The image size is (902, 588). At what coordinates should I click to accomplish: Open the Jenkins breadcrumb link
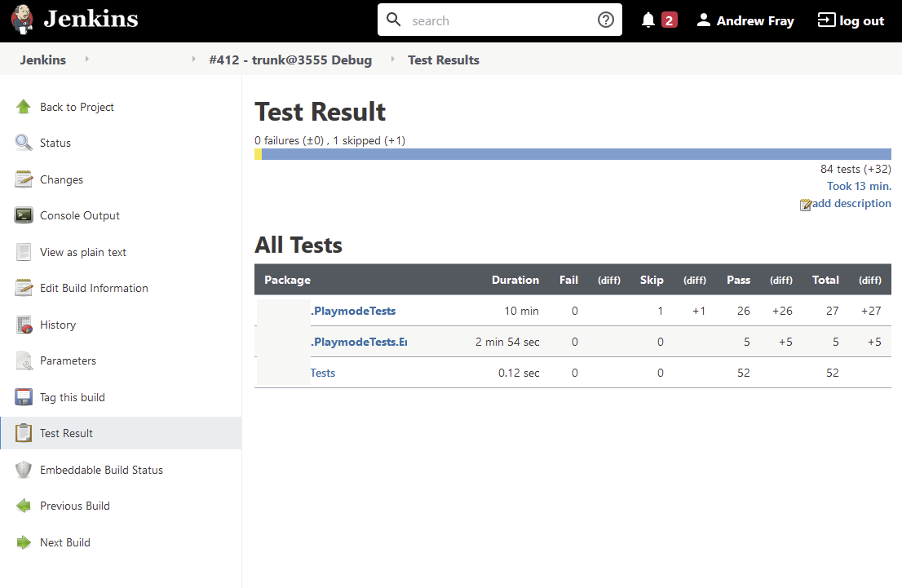tap(43, 60)
